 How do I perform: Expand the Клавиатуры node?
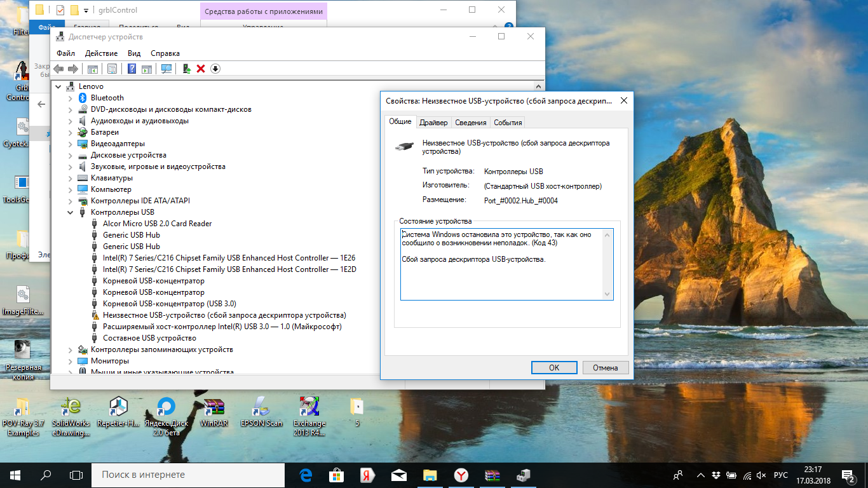[71, 178]
